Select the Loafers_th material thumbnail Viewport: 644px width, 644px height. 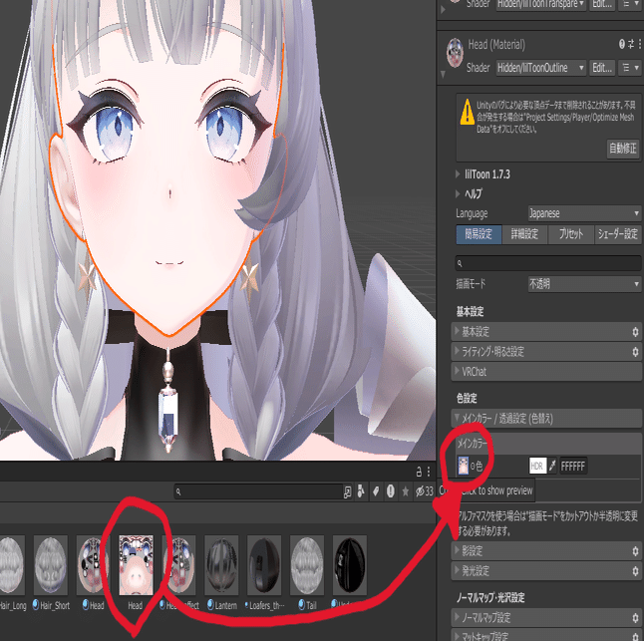click(x=264, y=565)
